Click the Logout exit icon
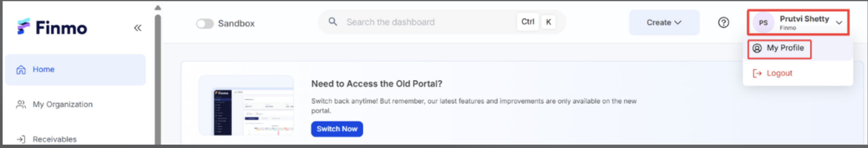Viewport: 868px width, 148px height. tap(757, 74)
